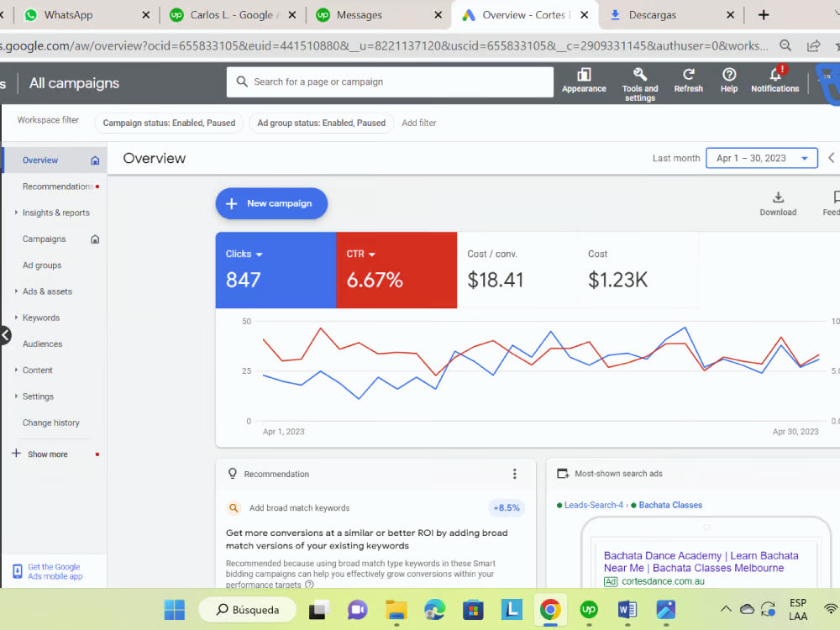The image size is (840, 630).
Task: Click Chrome icon in taskbar
Action: click(x=549, y=610)
